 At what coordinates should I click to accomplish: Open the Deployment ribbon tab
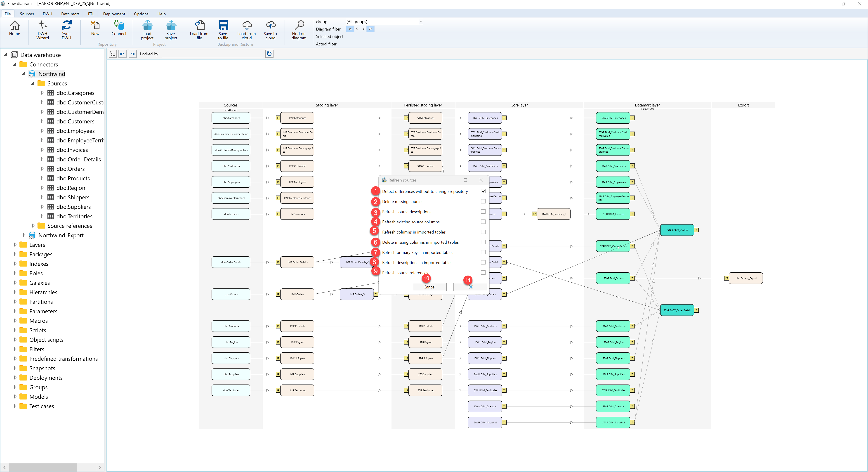[x=114, y=14]
